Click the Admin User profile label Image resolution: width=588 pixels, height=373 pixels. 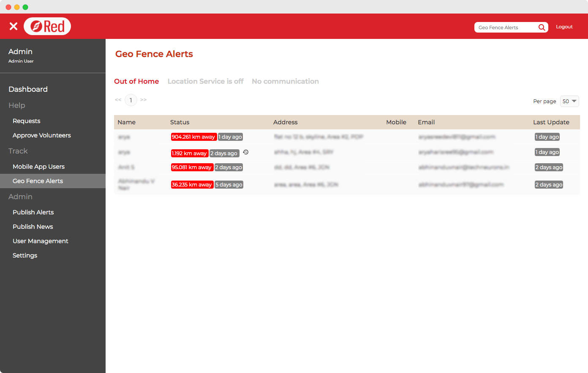click(21, 61)
